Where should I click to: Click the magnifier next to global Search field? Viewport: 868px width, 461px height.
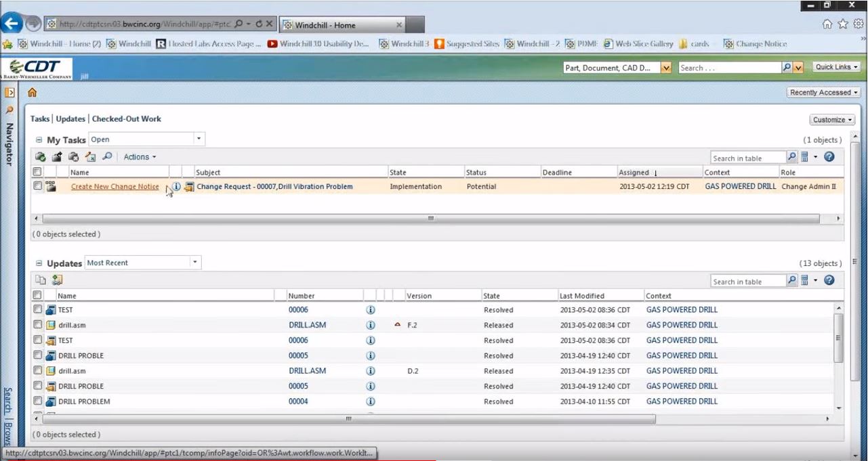[x=787, y=68]
